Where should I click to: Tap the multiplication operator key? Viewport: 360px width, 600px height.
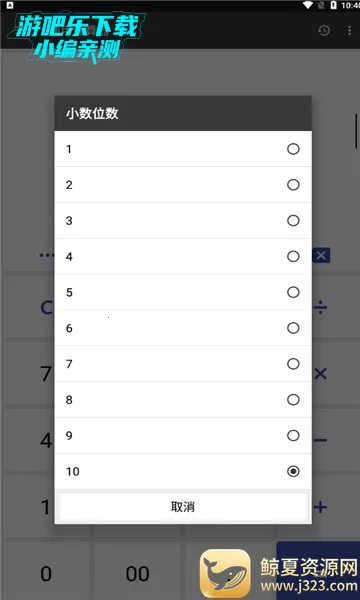(x=320, y=374)
